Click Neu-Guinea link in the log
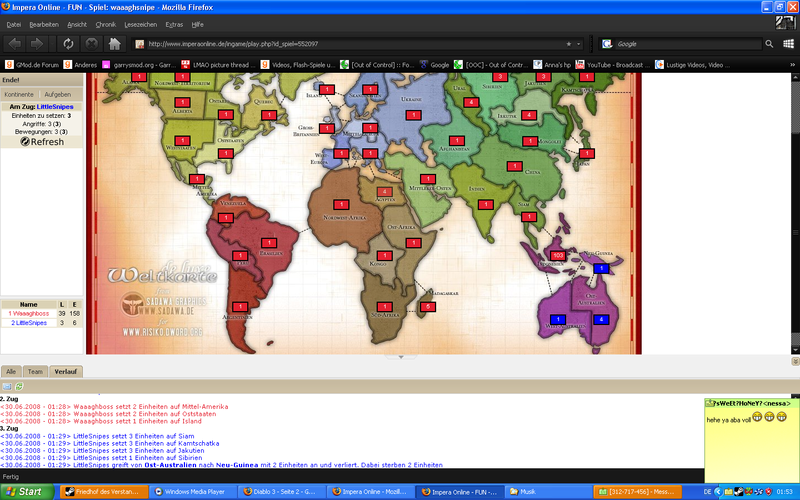Screen dimensions: 800x500 pos(237,465)
